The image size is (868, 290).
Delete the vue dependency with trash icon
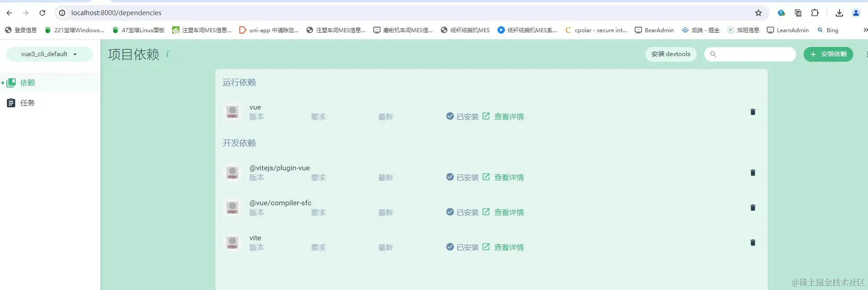click(x=753, y=112)
